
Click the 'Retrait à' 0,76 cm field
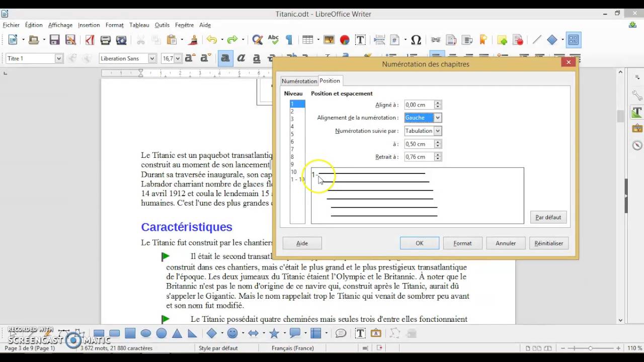coord(419,157)
